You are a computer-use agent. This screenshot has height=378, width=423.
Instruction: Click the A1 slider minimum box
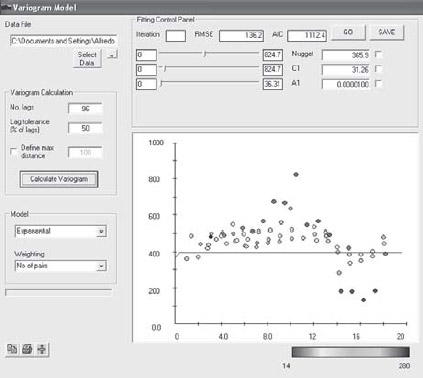click(146, 84)
